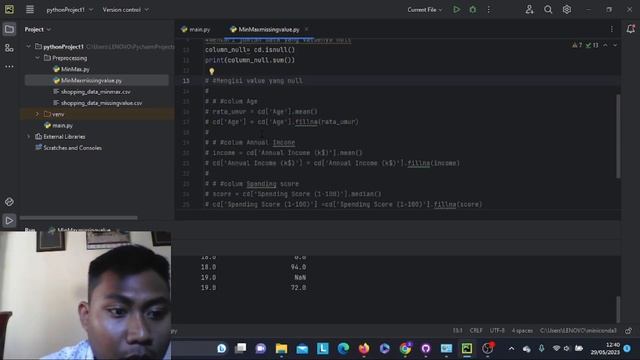This screenshot has height=360, width=640.
Task: Toggle the read-only lock icon
Action: 629,331
